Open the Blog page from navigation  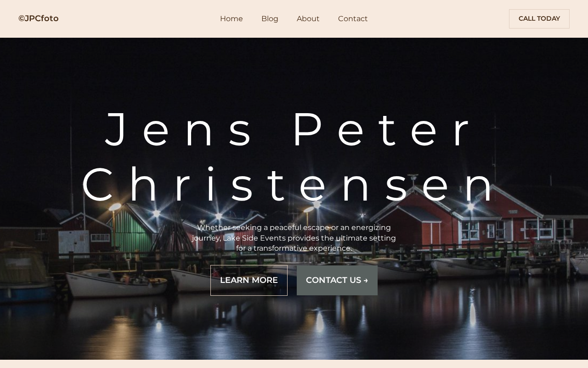[270, 19]
